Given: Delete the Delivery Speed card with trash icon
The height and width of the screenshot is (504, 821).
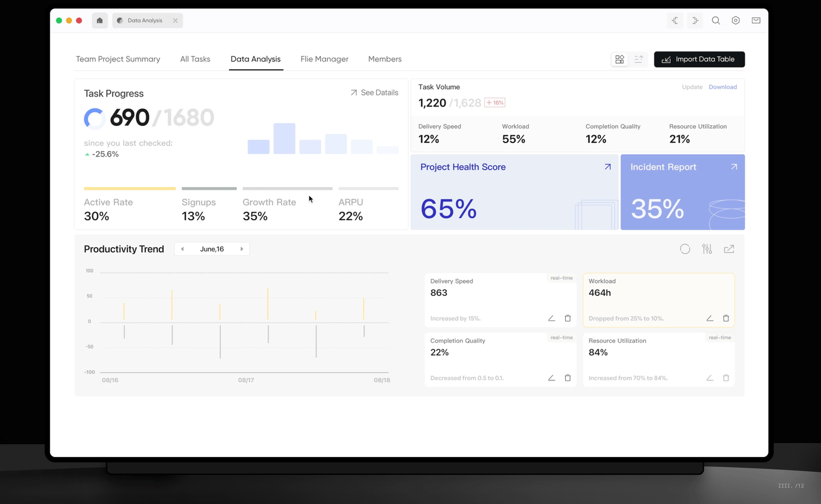Looking at the screenshot, I should point(568,318).
